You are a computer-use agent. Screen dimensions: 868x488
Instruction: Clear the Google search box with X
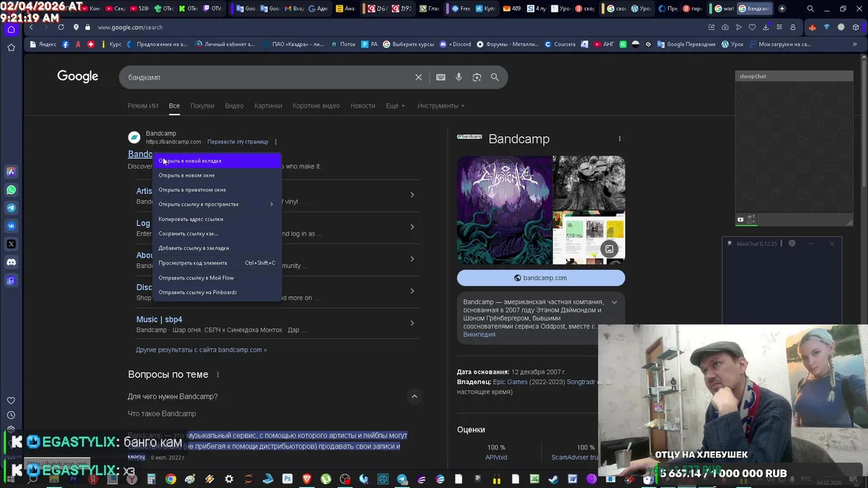pyautogui.click(x=418, y=77)
